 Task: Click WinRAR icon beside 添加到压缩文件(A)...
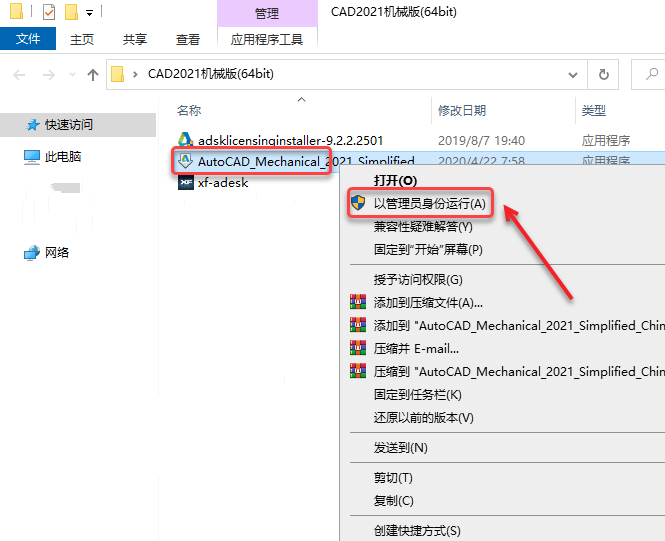pyautogui.click(x=358, y=302)
